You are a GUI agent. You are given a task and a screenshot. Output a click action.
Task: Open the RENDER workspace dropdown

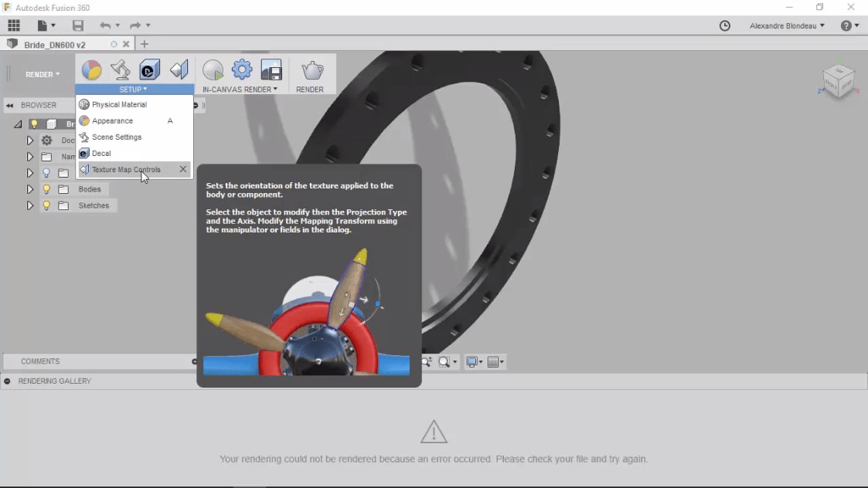pos(43,74)
